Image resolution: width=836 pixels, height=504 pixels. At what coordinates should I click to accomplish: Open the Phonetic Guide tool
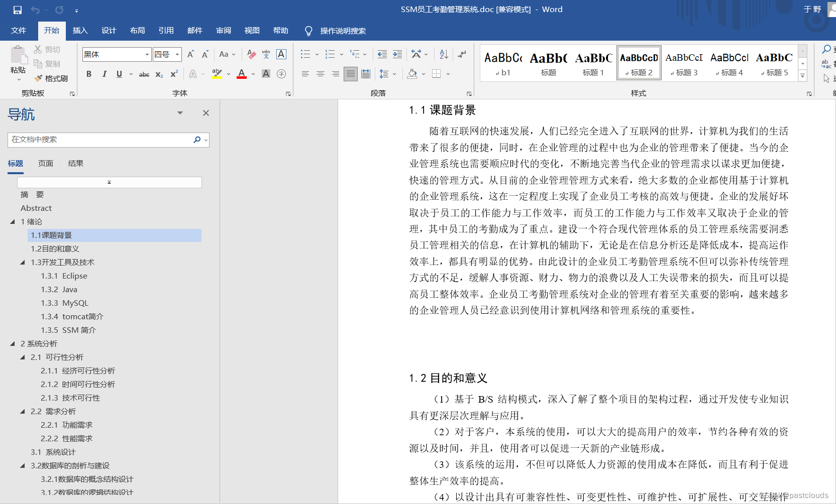coord(265,54)
